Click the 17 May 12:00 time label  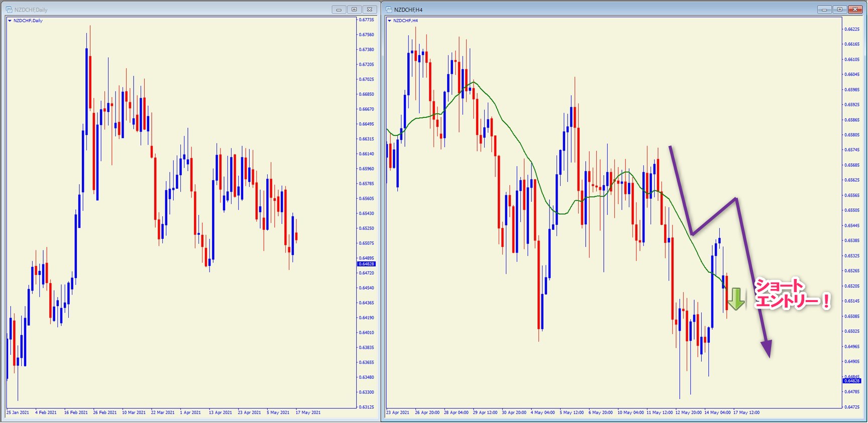tap(746, 412)
